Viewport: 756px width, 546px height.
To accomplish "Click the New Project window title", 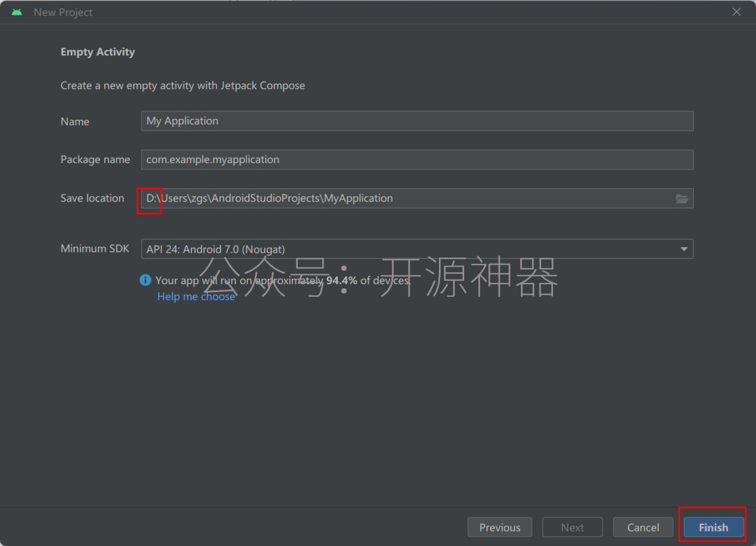I will pos(63,12).
